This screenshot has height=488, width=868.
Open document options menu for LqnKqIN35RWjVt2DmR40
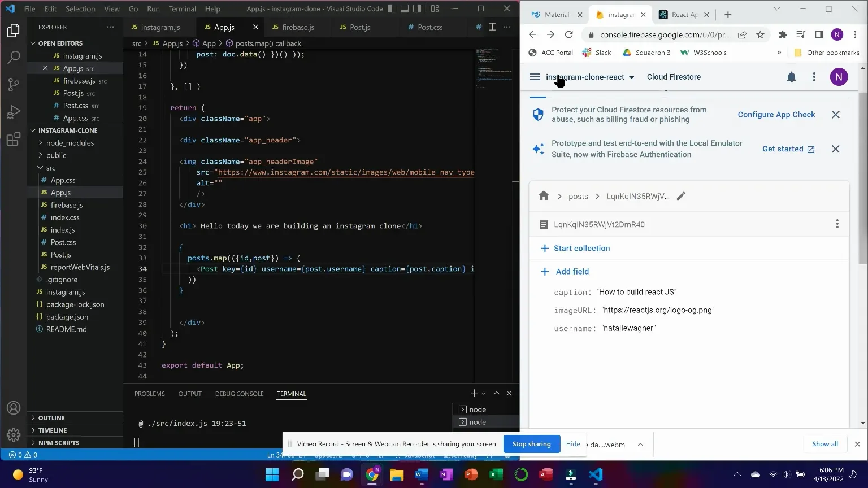click(x=837, y=224)
